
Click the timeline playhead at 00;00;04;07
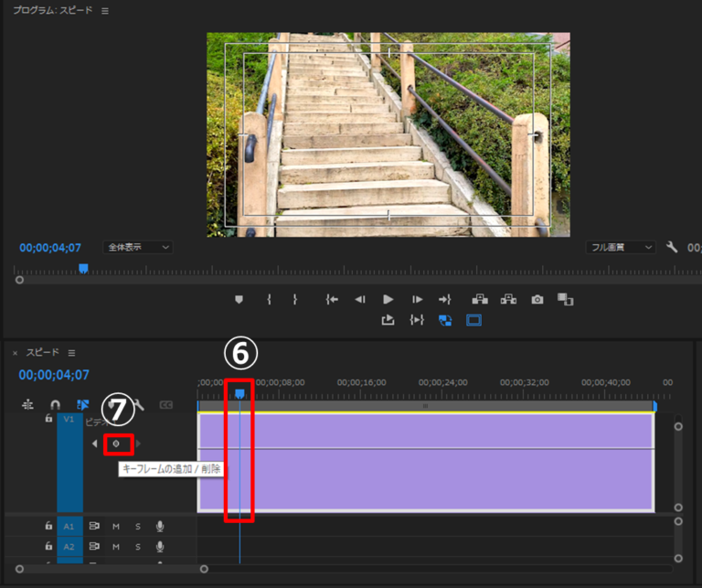239,393
